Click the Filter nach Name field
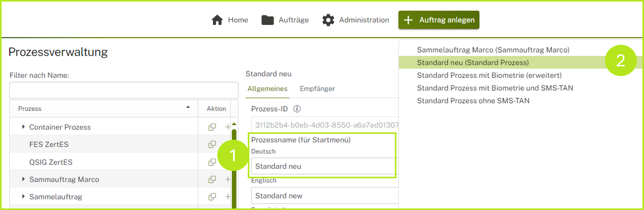 [124, 90]
